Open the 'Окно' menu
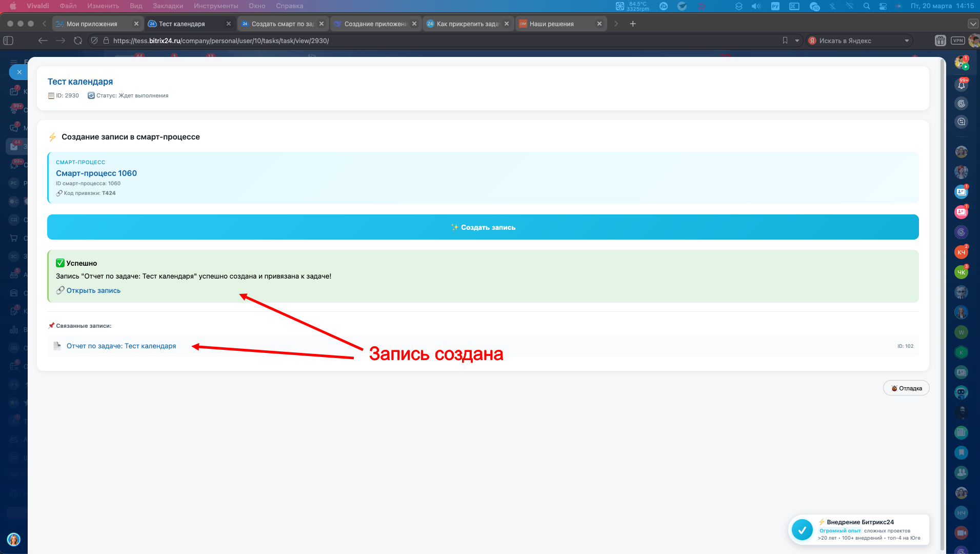The height and width of the screenshot is (554, 980). (x=257, y=6)
